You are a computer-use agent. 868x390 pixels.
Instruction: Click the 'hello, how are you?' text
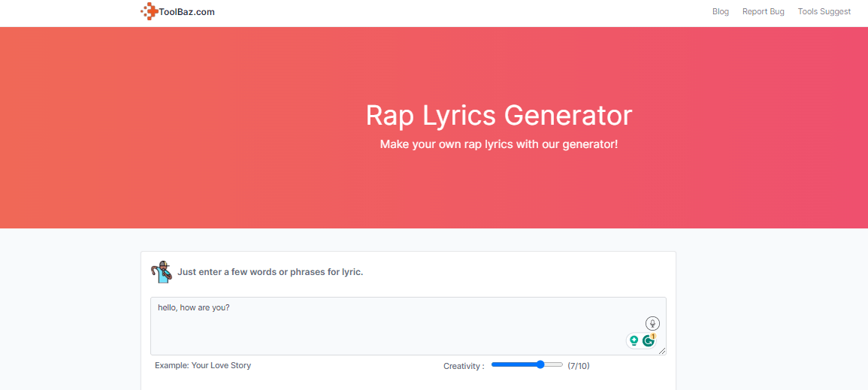[x=193, y=307]
